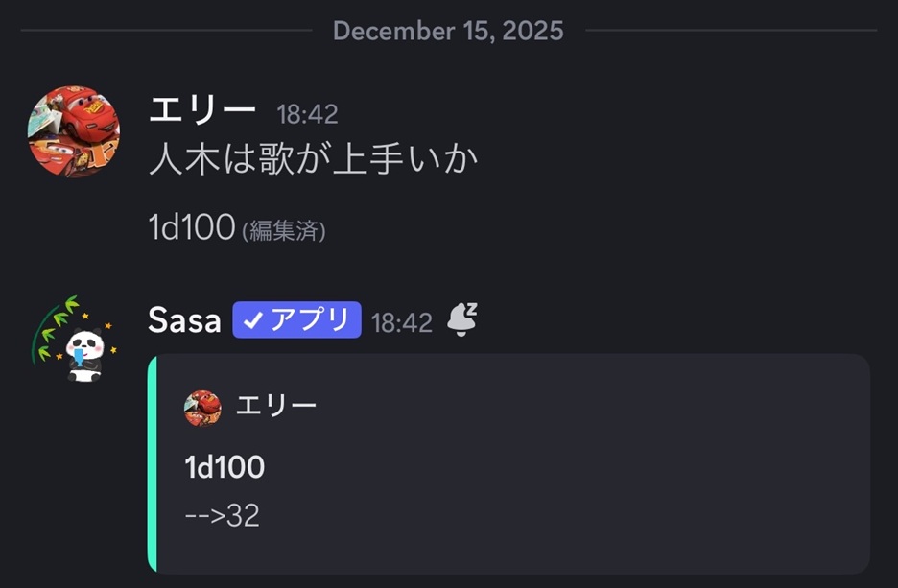Screen dimensions: 898x588
Task: Click the (編集済) edited label
Action: [x=285, y=230]
